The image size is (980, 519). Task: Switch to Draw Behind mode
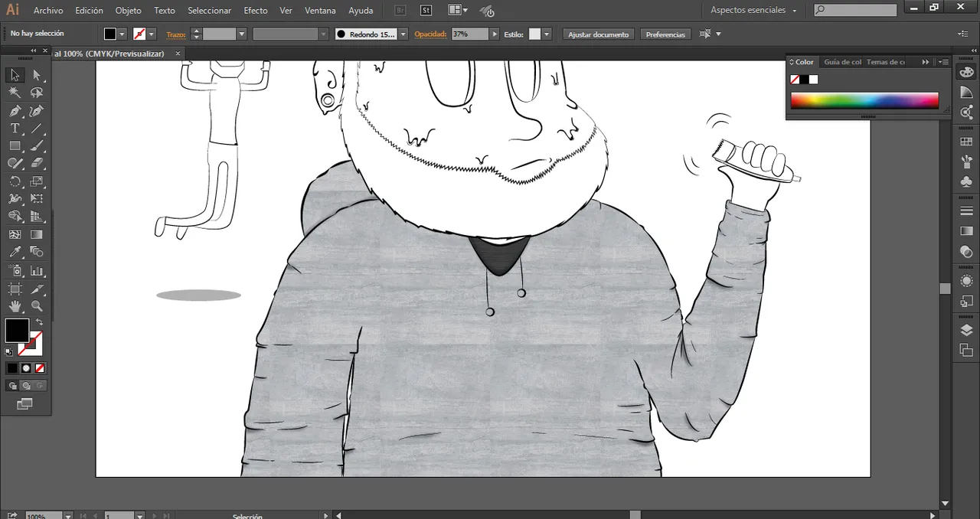(26, 386)
